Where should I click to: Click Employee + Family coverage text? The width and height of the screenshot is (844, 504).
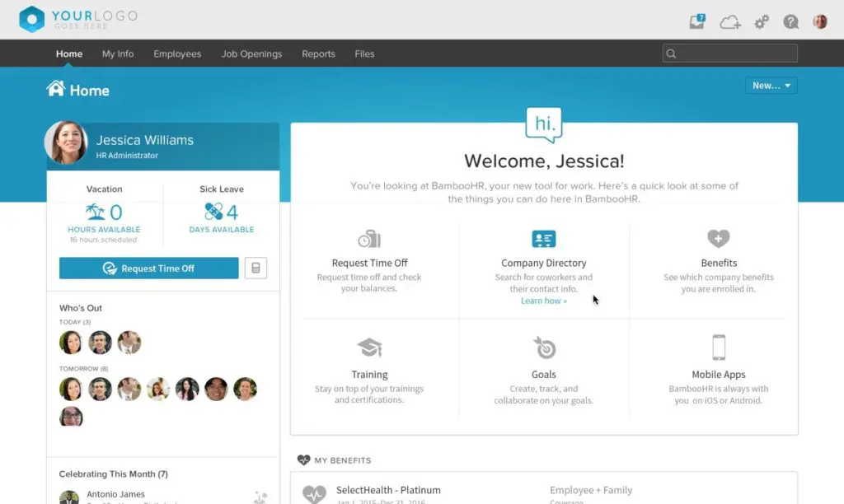point(591,490)
